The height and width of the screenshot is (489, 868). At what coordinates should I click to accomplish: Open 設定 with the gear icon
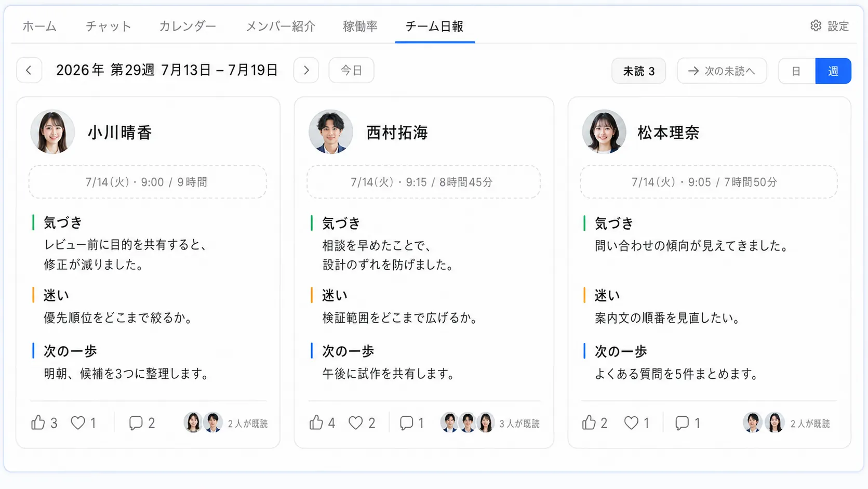pos(830,26)
